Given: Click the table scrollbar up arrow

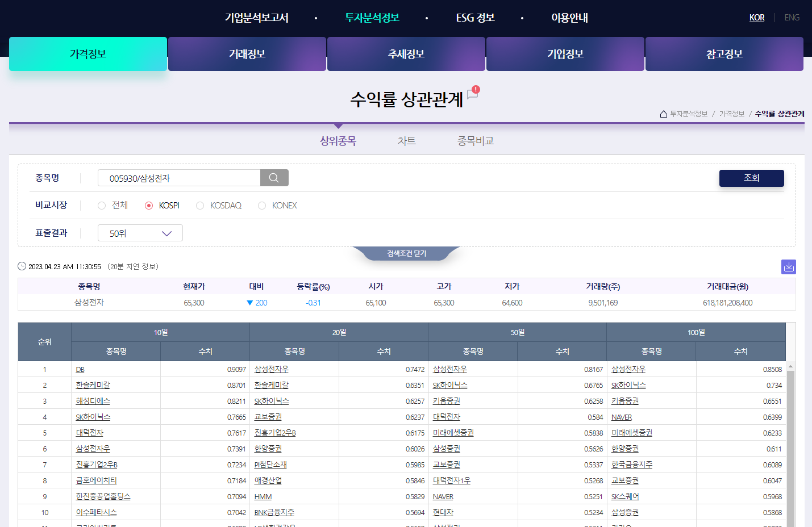Looking at the screenshot, I should 790,366.
